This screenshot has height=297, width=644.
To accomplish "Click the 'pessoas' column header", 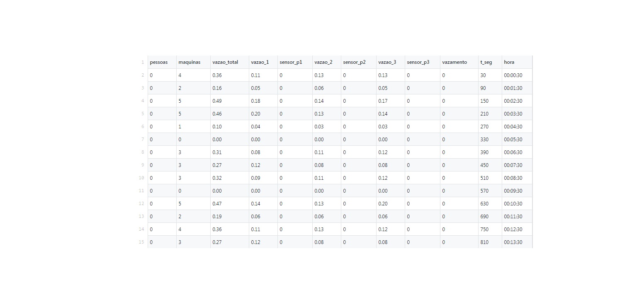I will (x=159, y=62).
